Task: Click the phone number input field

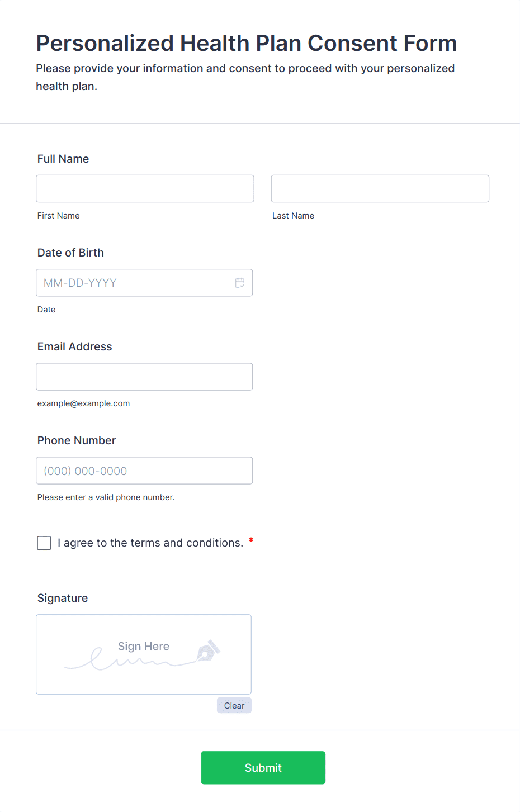Action: [144, 471]
